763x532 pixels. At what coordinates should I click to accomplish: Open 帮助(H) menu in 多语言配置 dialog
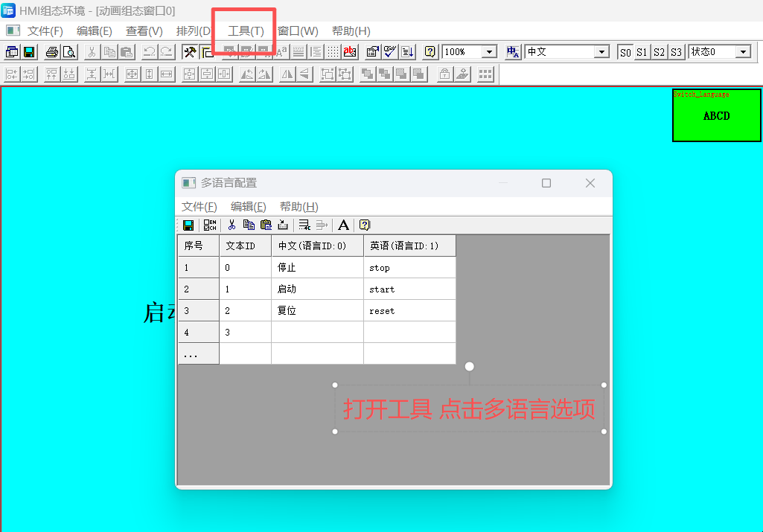(x=299, y=207)
